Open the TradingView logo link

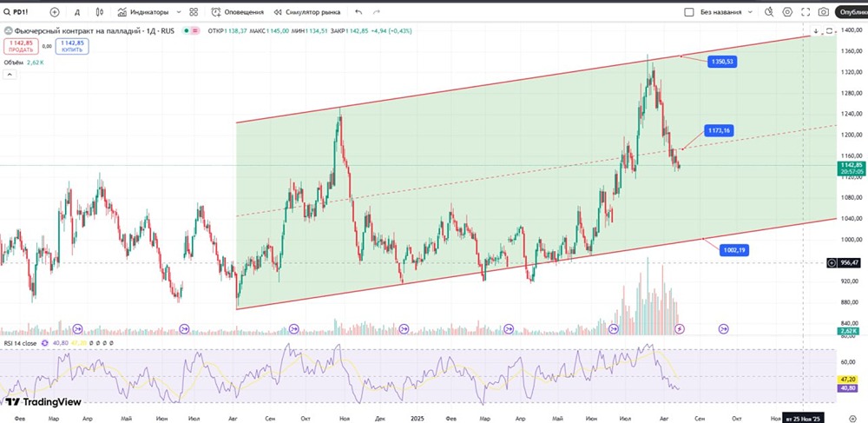click(x=43, y=402)
